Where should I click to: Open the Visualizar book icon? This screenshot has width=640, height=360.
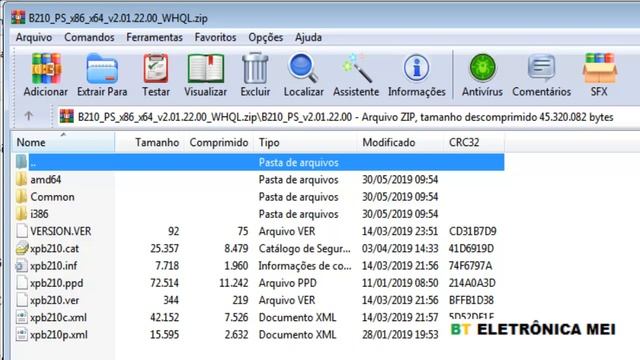point(206,69)
